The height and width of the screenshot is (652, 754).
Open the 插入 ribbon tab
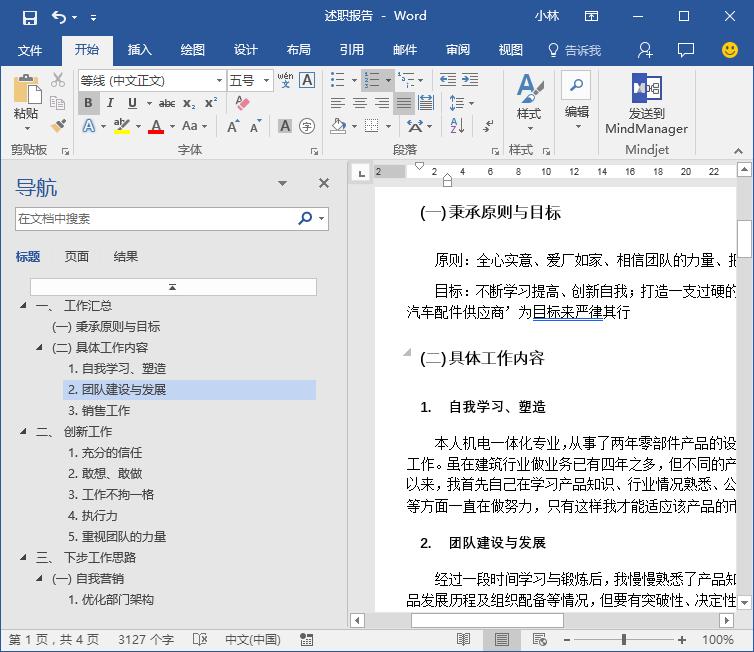[x=140, y=50]
